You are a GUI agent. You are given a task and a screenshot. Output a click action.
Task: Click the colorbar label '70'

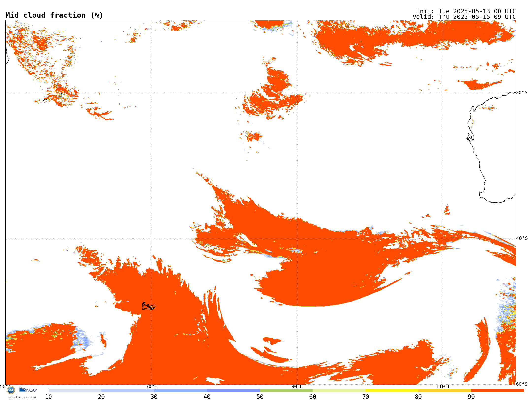366,397
